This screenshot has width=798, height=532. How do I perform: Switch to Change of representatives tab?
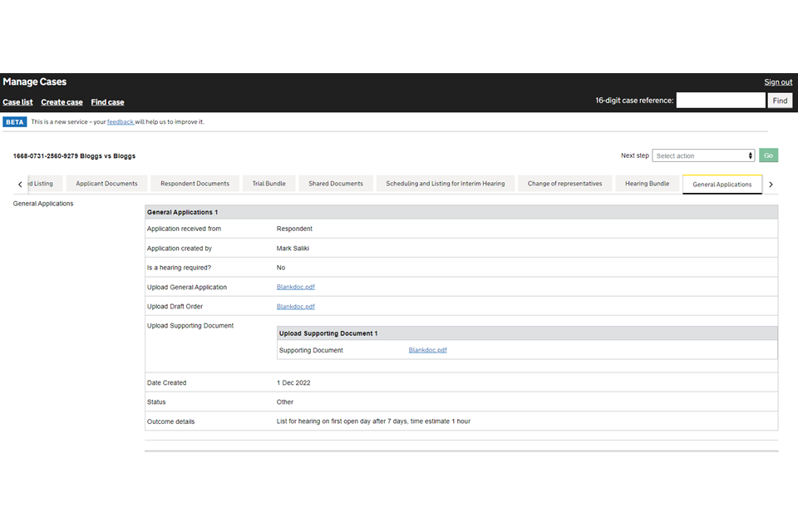click(564, 184)
